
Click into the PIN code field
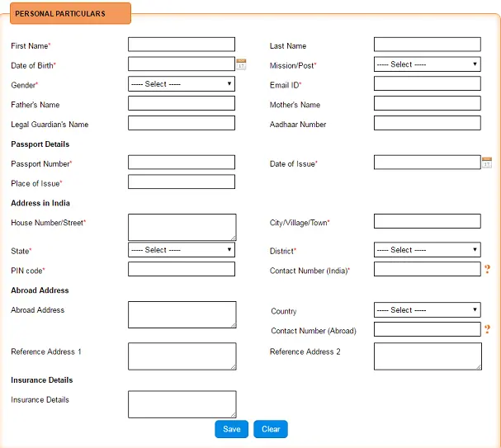point(182,269)
